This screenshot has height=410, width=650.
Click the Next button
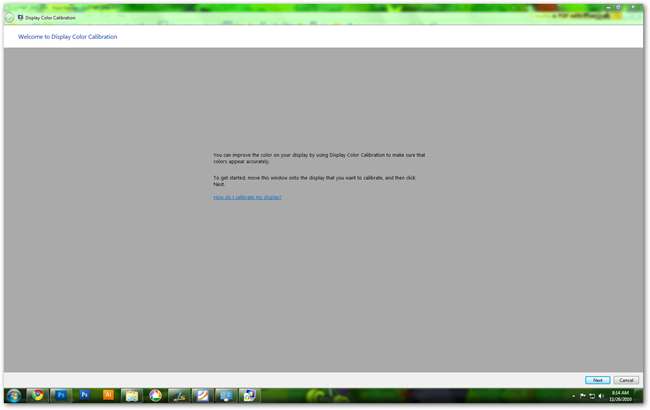coord(597,380)
